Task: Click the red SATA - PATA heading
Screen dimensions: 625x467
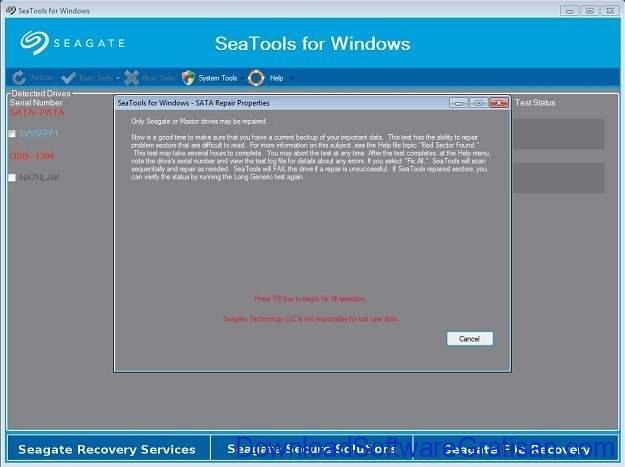Action: [37, 112]
